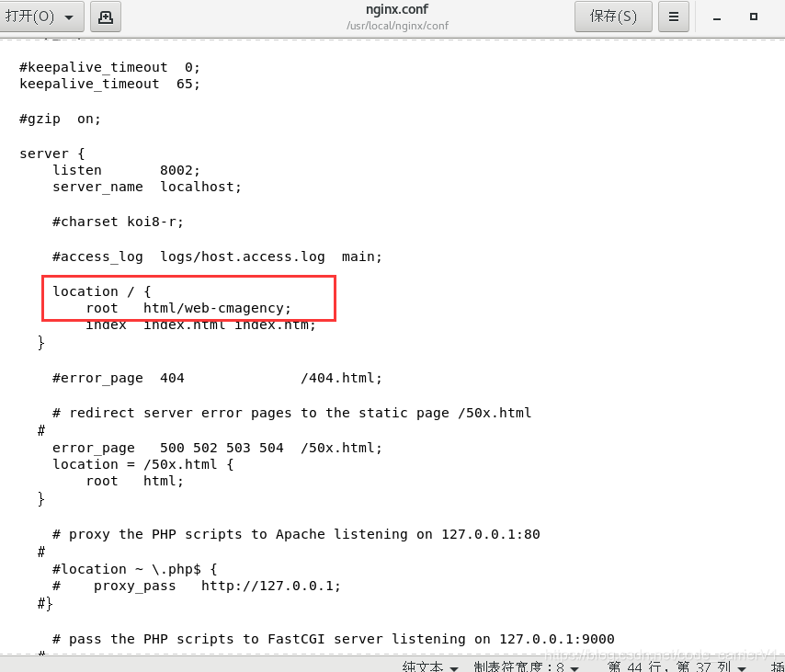Screen dimensions: 785x672
Task: Click the 'error_page 500 502 503 504' line
Action: tap(217, 448)
